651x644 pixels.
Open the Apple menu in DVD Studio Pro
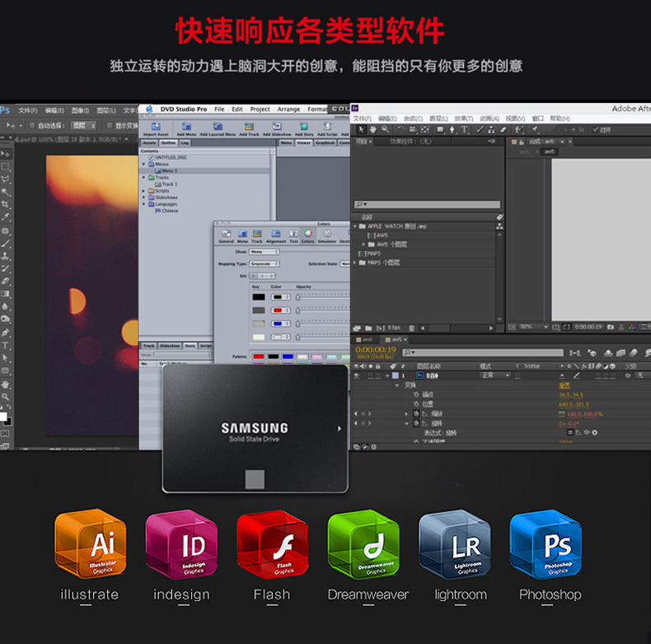[149, 109]
